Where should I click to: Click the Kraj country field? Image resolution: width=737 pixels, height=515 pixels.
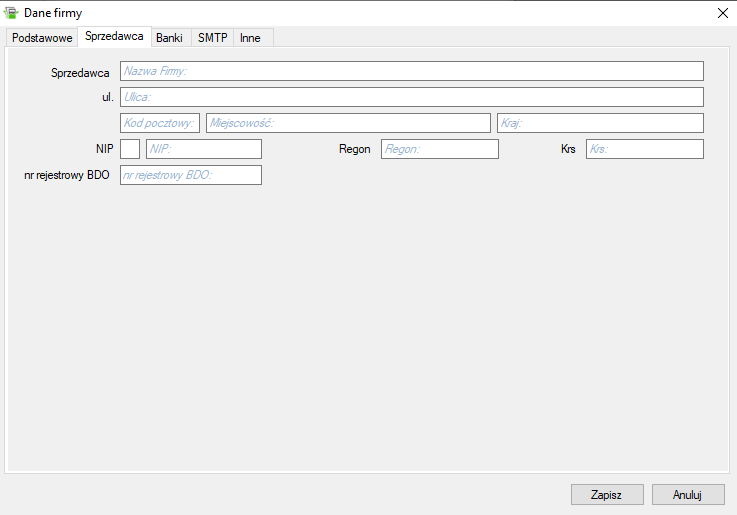600,123
